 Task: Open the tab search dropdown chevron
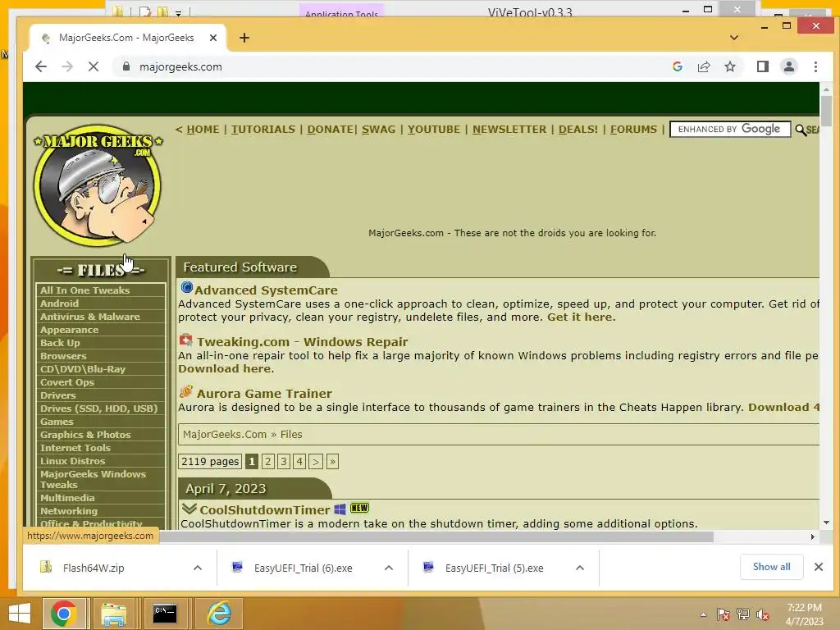point(734,38)
